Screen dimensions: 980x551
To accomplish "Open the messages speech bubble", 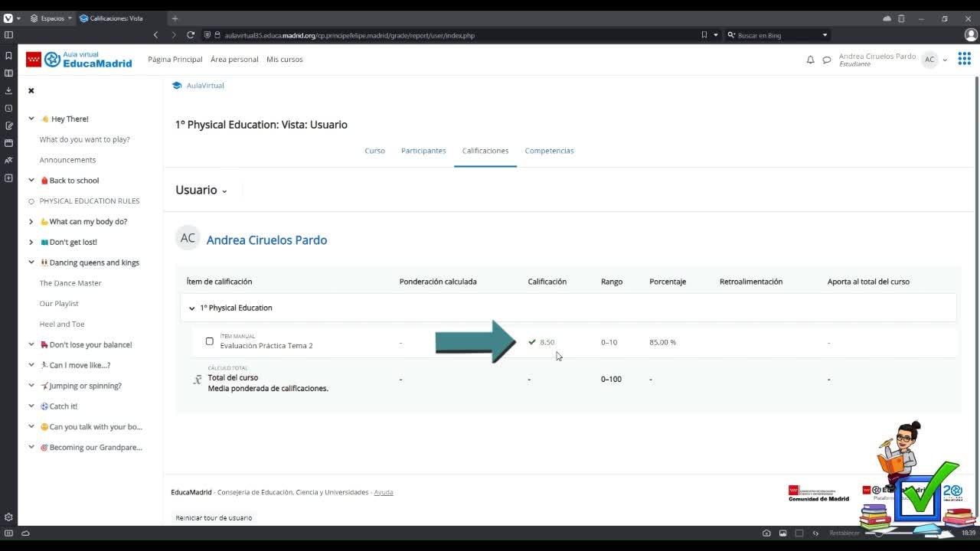I will coord(827,60).
